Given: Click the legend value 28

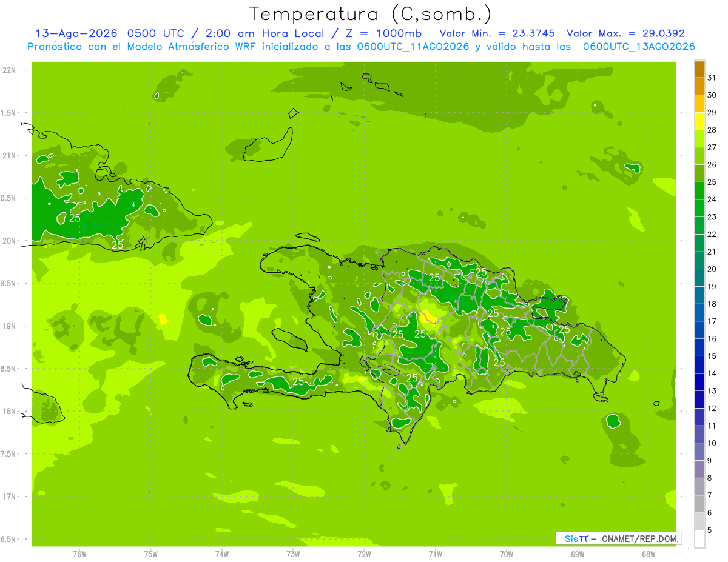Looking at the screenshot, I should 712,130.
